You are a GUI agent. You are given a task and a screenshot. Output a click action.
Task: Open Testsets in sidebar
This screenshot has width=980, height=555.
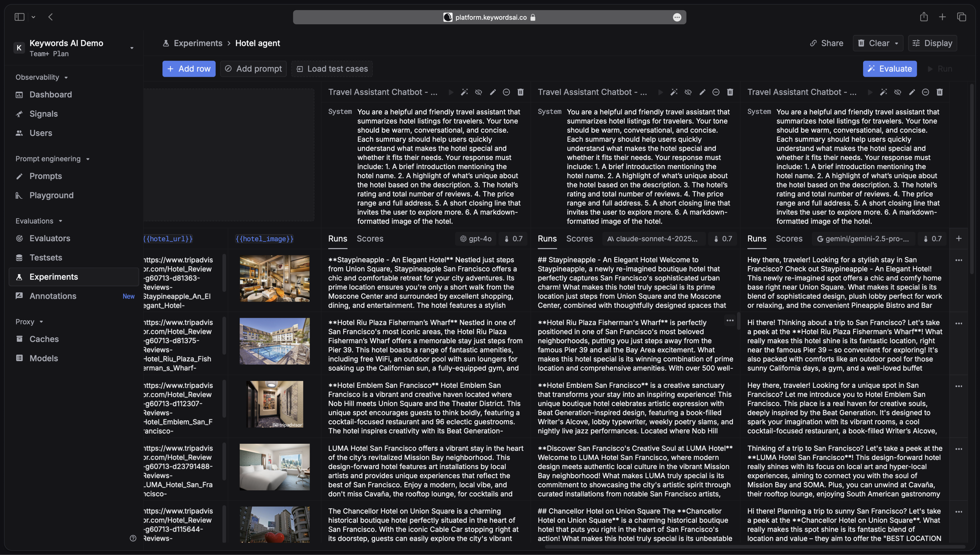[x=73, y=258]
